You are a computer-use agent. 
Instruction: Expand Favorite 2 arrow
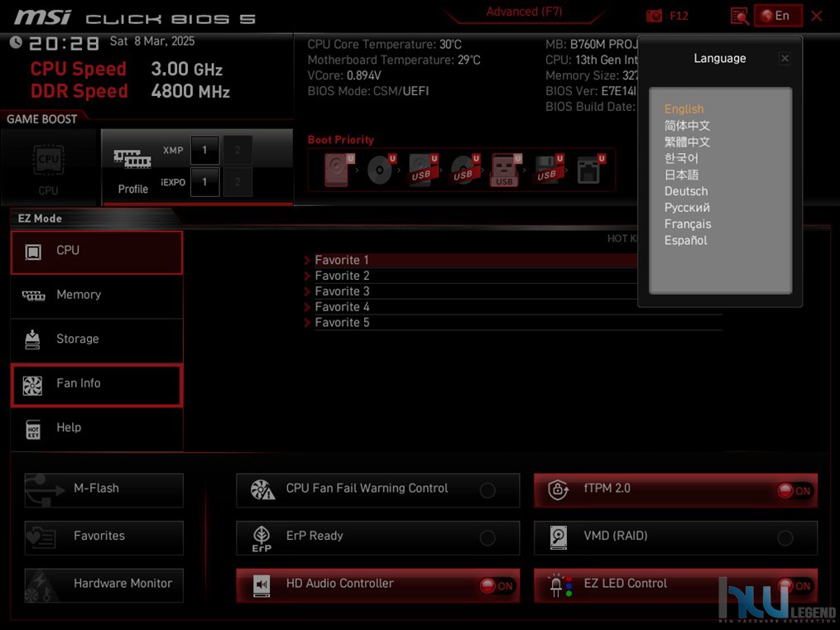307,276
